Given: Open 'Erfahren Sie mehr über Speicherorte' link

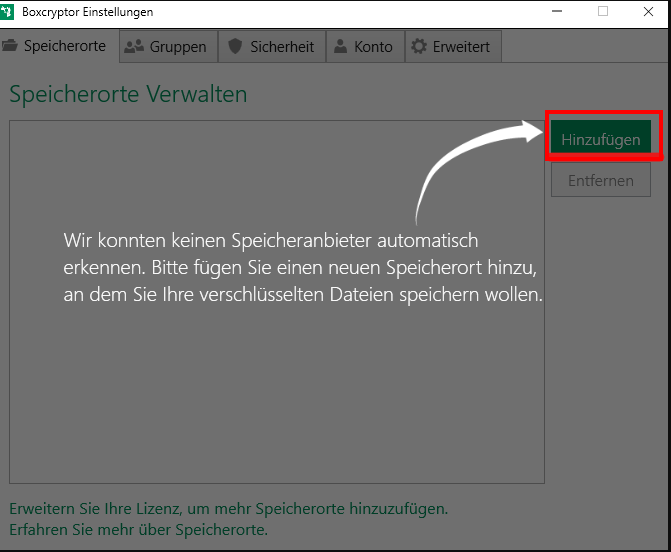Looking at the screenshot, I should coord(139,529).
